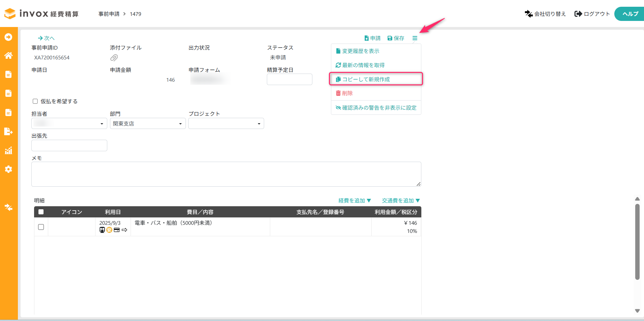Select コピーして新規作成 from the menu
This screenshot has height=321, width=644.
pyautogui.click(x=366, y=79)
